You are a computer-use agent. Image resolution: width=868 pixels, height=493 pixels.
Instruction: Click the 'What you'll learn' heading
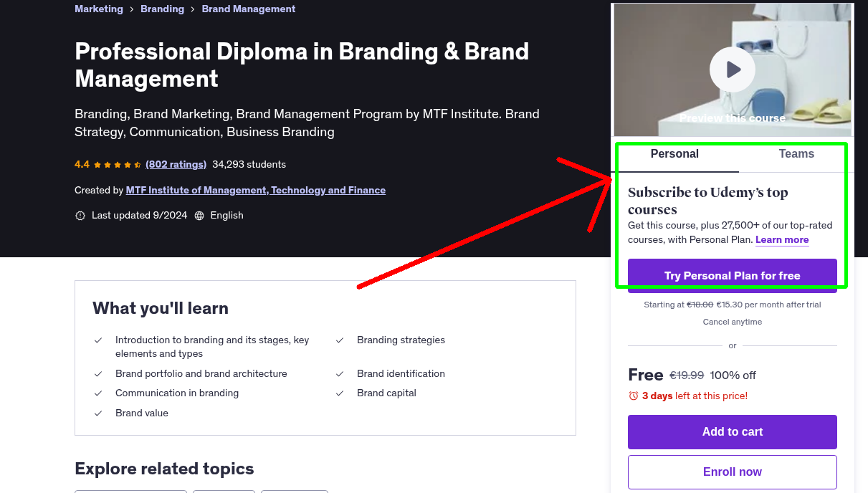click(x=161, y=308)
